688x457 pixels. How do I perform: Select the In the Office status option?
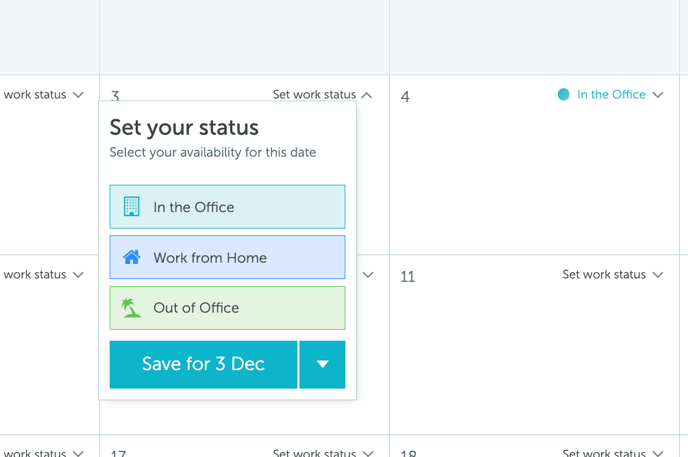click(x=227, y=207)
